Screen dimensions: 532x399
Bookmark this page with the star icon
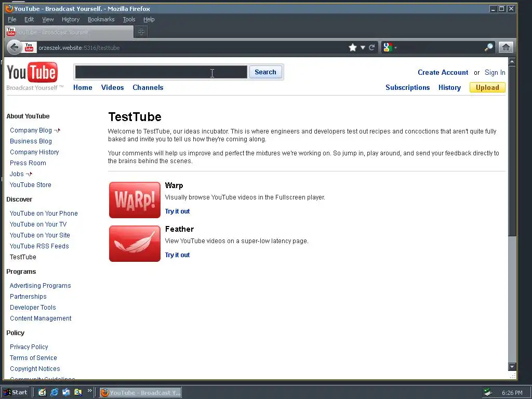coord(353,47)
